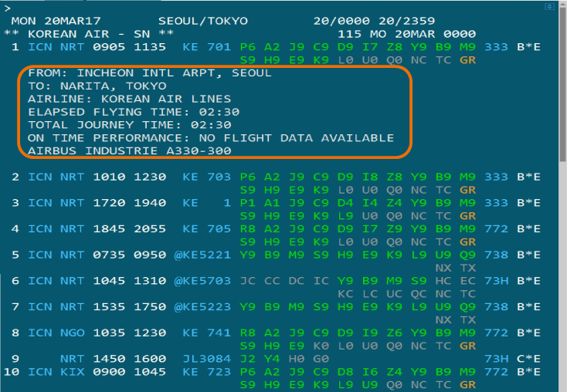Screen dimensions: 567x392
Task: Click connecting flight JL3084
Action: click(x=206, y=359)
